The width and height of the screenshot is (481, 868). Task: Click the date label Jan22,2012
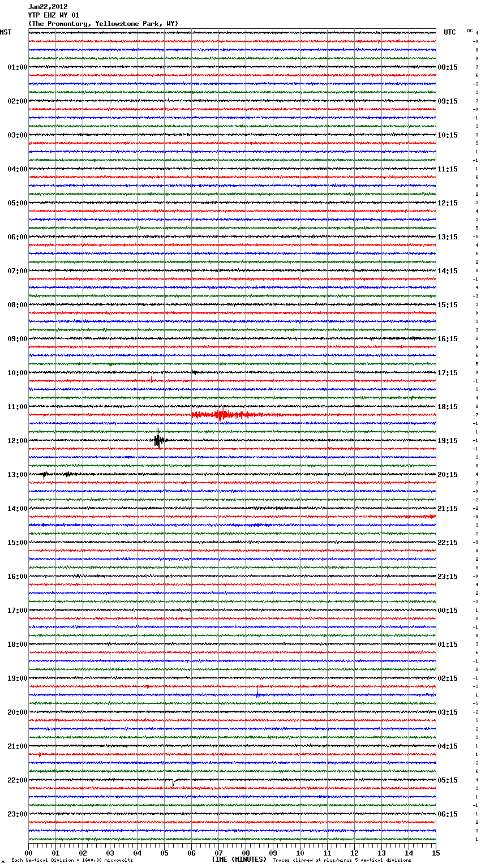48,7
